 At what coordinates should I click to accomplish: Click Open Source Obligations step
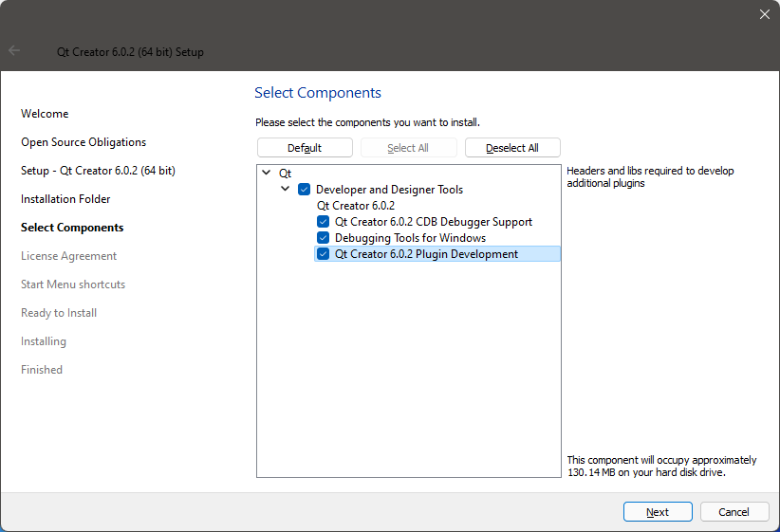(84, 142)
